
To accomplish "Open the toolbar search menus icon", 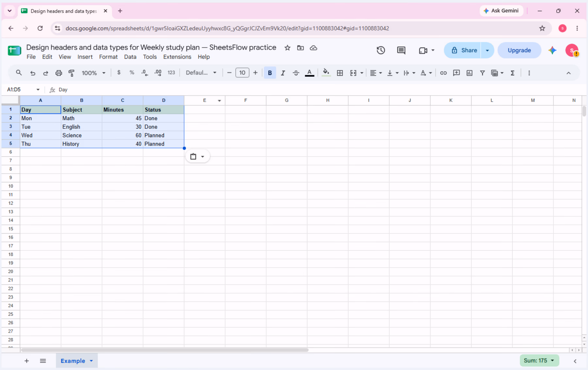I will (19, 73).
